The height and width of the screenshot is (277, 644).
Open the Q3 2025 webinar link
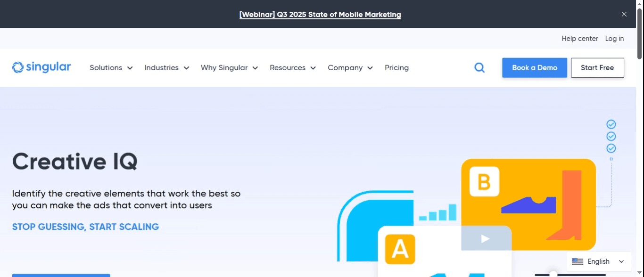[320, 15]
